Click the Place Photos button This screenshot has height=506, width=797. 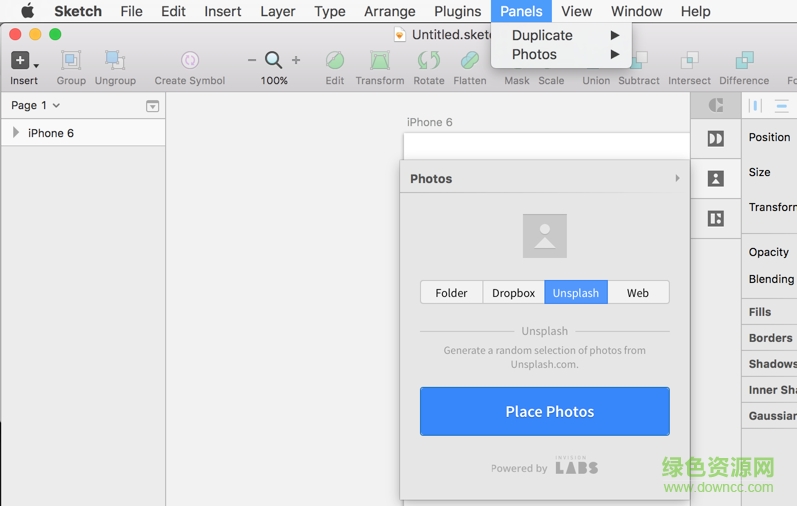coord(545,411)
